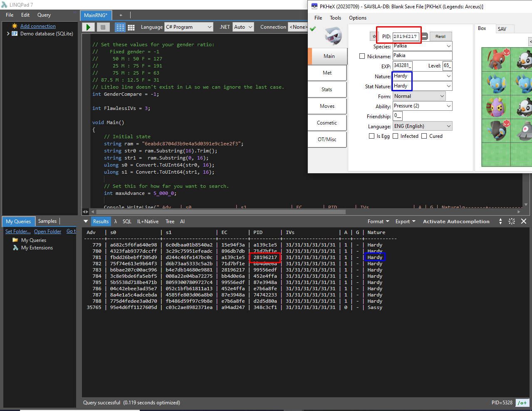Collapse the results panel with triangle arrow

tap(86, 222)
